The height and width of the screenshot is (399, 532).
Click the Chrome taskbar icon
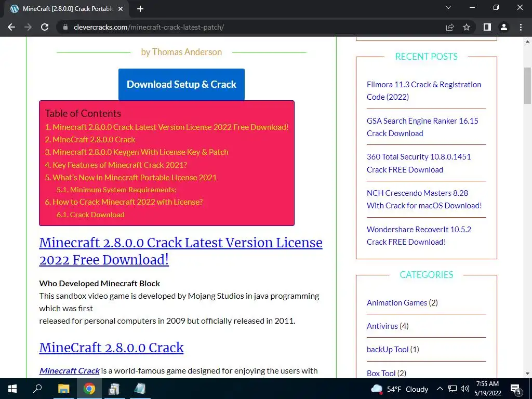pyautogui.click(x=89, y=389)
